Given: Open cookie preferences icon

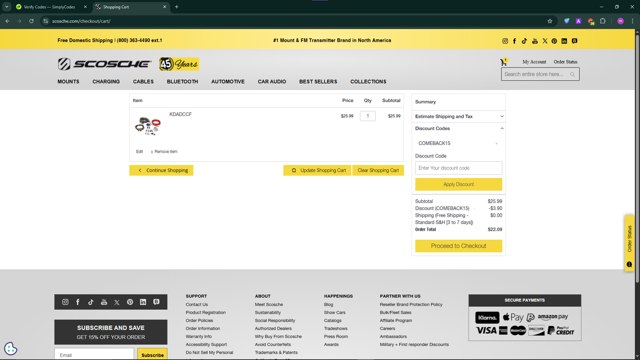Looking at the screenshot, I should point(10,348).
